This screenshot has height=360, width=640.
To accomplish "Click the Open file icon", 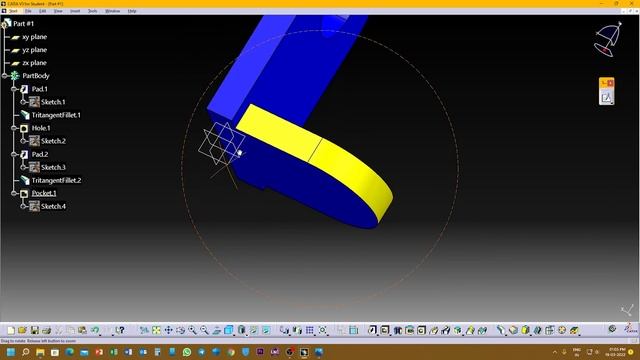I will pos(22,330).
